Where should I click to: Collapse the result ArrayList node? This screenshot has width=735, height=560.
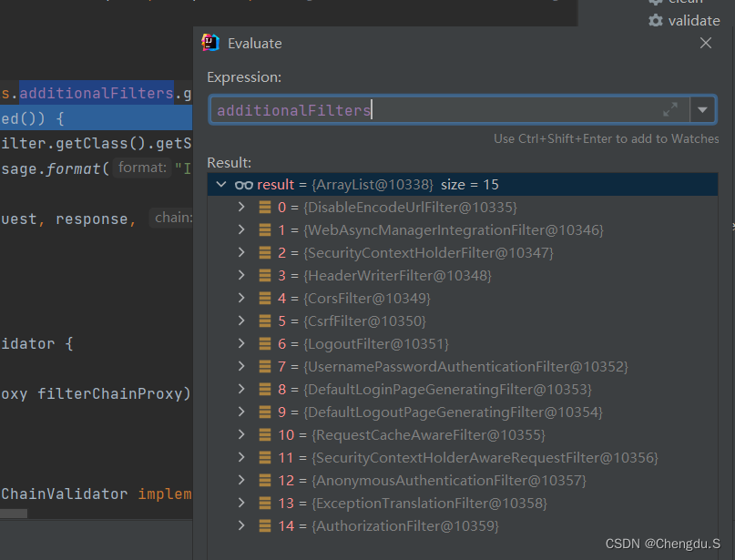[221, 184]
